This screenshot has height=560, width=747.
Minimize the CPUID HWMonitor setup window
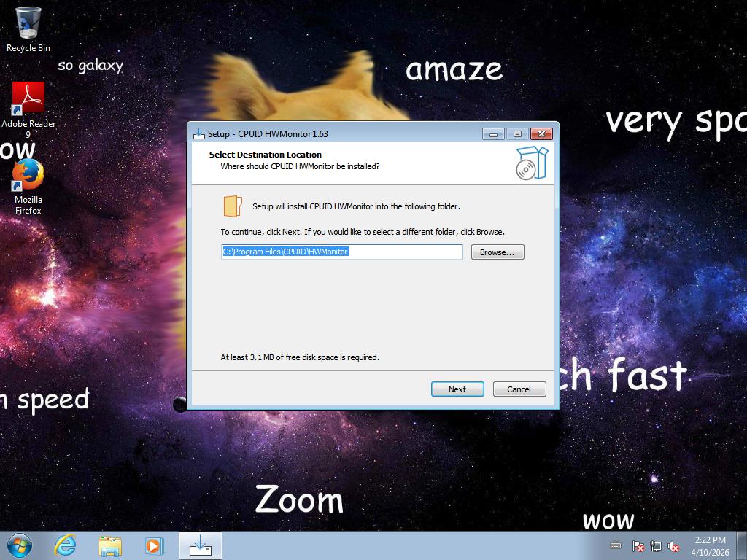(x=493, y=133)
